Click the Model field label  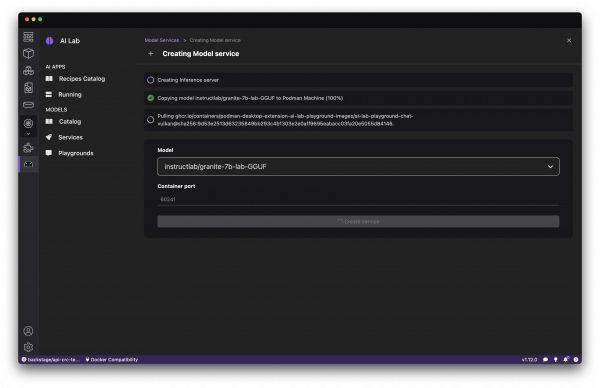[165, 150]
